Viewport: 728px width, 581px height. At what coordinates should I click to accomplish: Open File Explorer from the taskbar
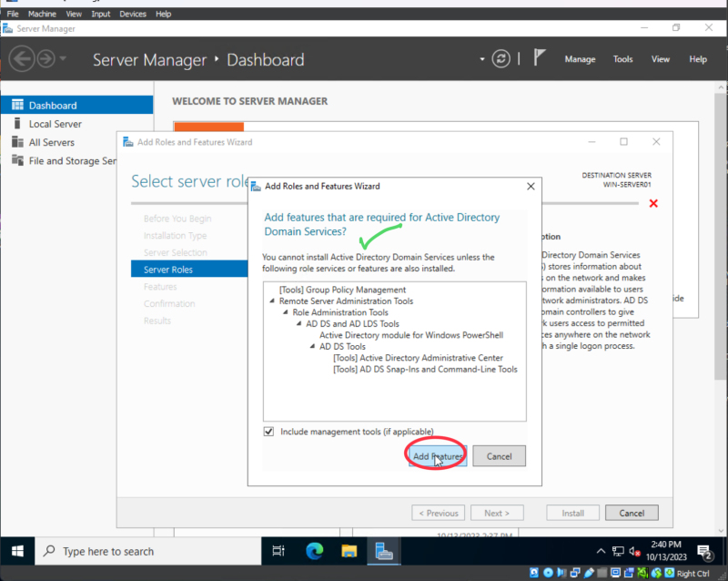point(349,551)
